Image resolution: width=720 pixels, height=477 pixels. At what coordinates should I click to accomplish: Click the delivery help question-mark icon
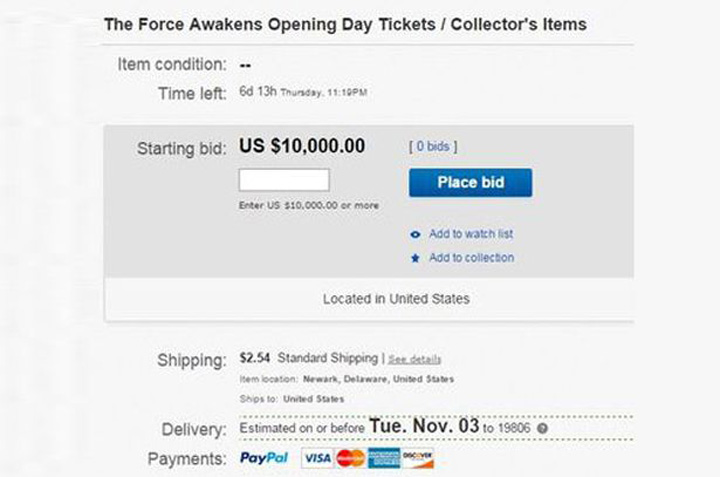[x=542, y=428]
